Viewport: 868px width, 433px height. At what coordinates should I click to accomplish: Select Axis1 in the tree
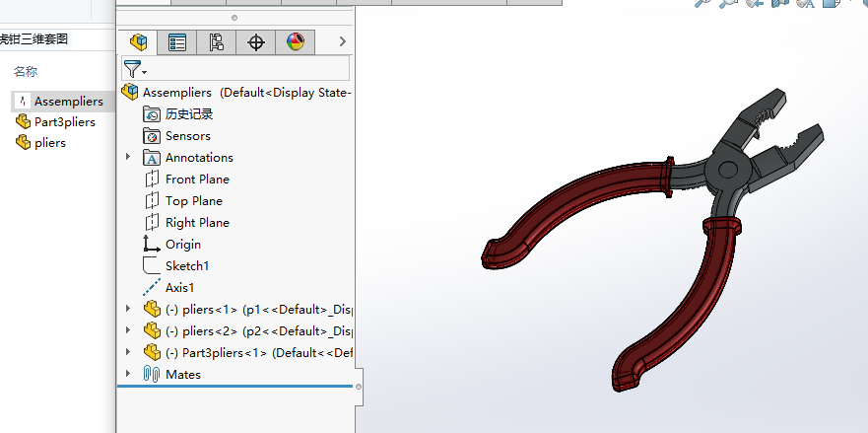180,288
